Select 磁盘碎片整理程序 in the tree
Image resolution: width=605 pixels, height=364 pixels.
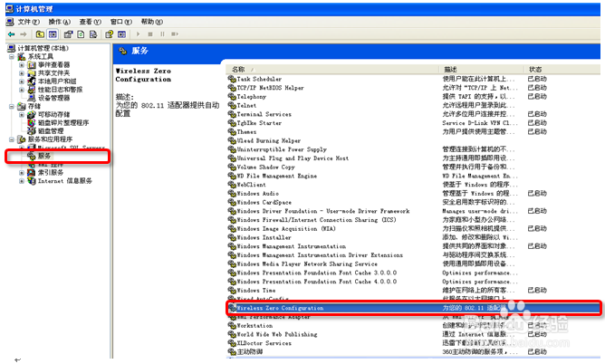(63, 123)
